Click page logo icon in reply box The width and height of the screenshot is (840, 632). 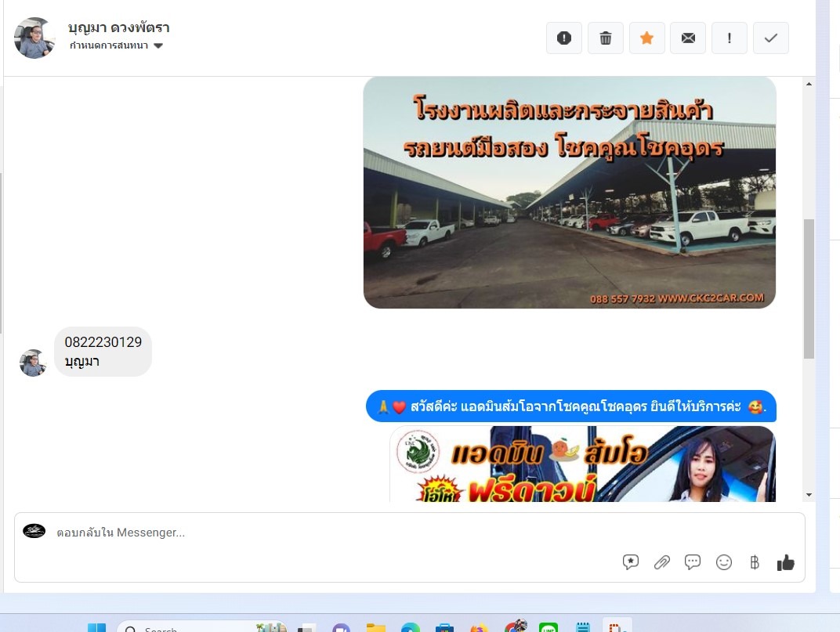click(34, 531)
